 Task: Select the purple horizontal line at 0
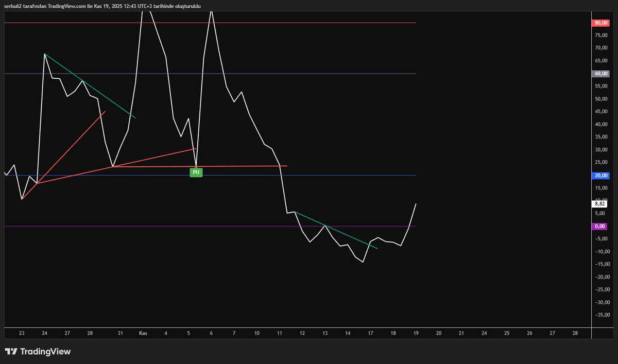[210, 226]
